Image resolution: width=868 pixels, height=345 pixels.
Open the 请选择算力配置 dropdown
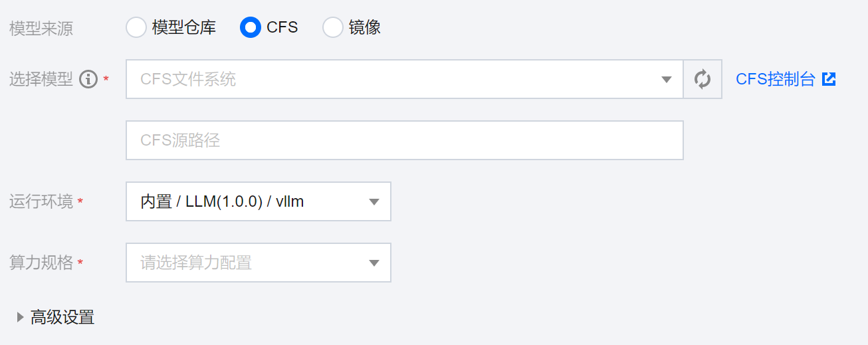253,263
